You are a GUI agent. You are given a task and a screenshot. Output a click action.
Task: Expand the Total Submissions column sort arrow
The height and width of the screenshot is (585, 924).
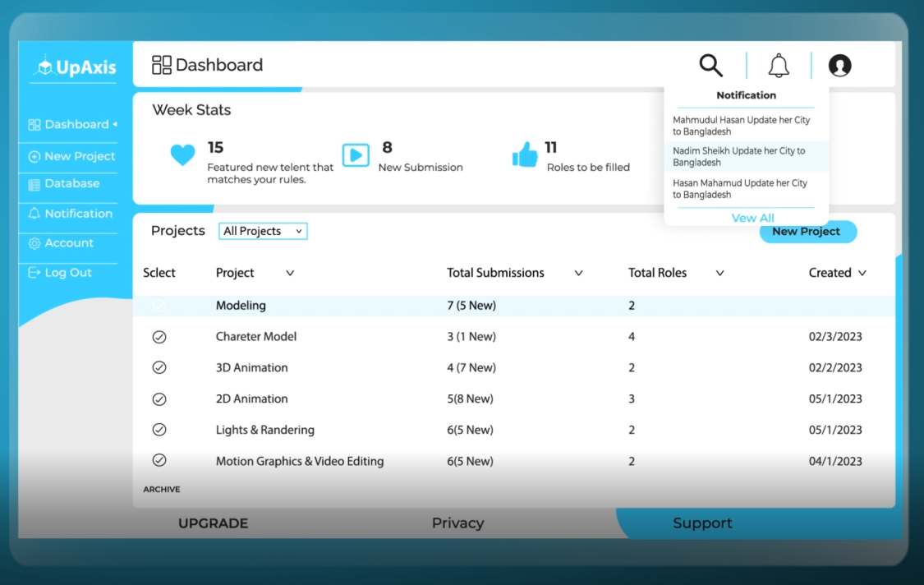[x=578, y=274]
